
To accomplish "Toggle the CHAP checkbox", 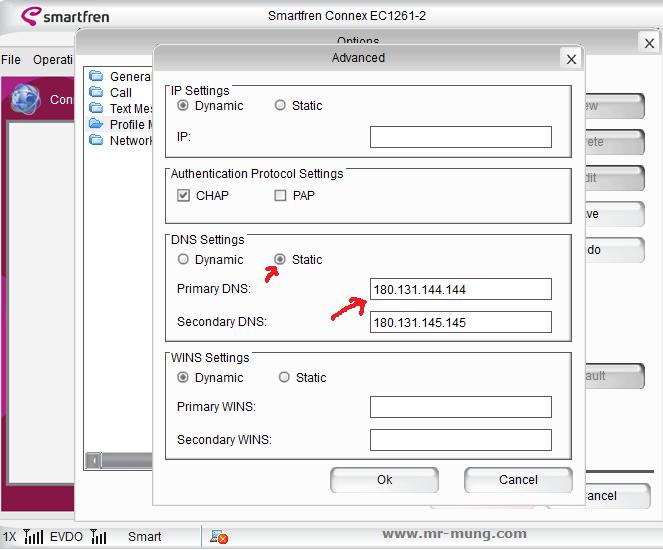I will point(183,195).
